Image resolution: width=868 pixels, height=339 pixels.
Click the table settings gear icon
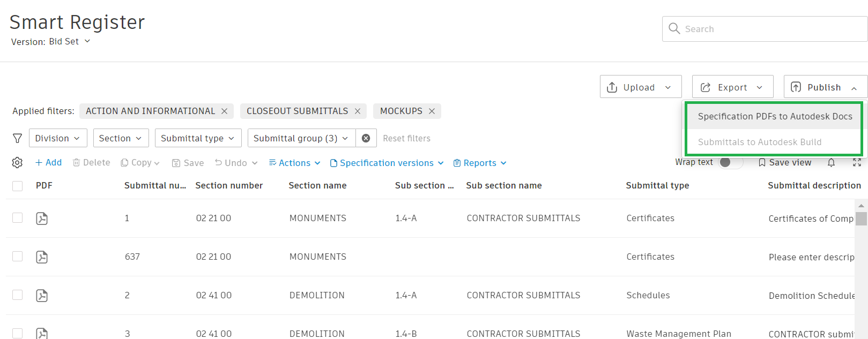(x=17, y=163)
